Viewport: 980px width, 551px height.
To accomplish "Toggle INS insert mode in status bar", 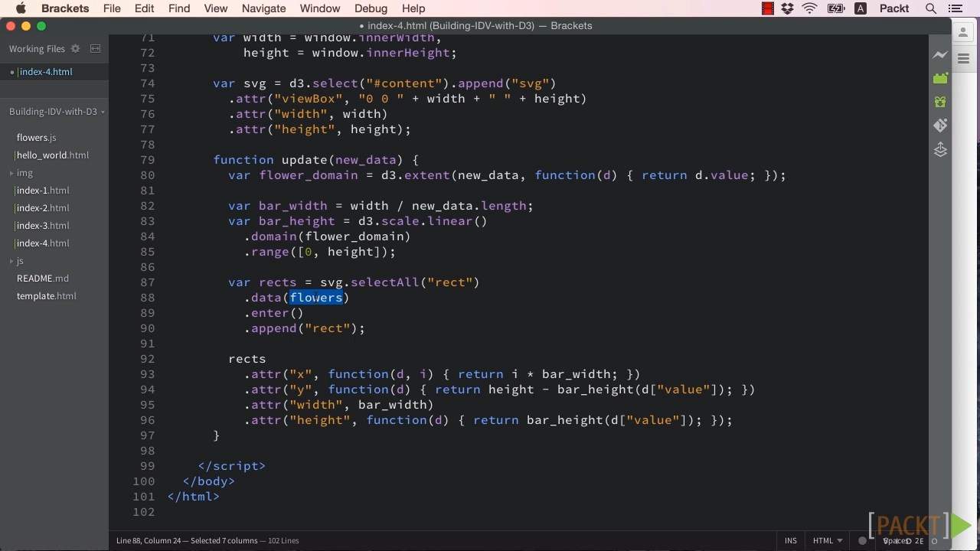I will point(790,540).
